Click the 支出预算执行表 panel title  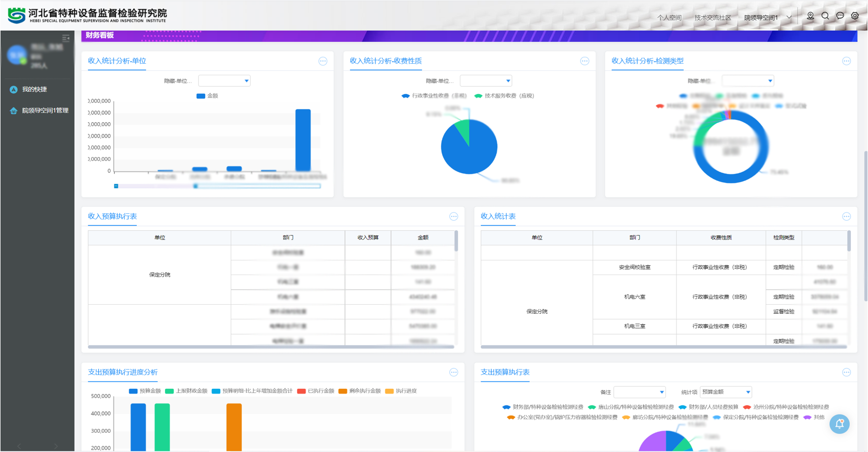(505, 372)
